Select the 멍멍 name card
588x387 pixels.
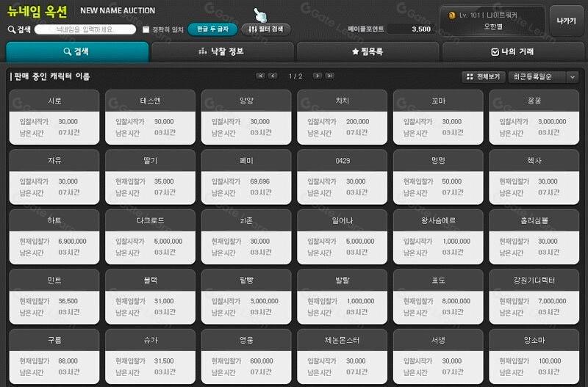[x=438, y=177]
